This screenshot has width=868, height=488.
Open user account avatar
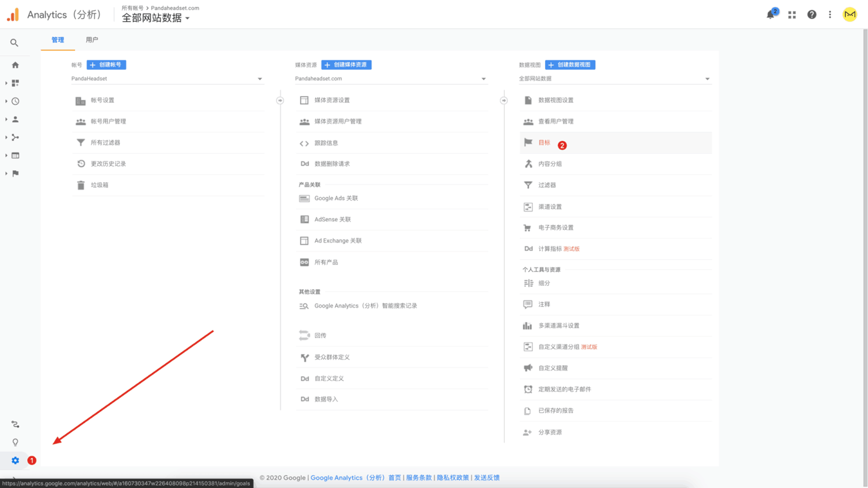850,15
